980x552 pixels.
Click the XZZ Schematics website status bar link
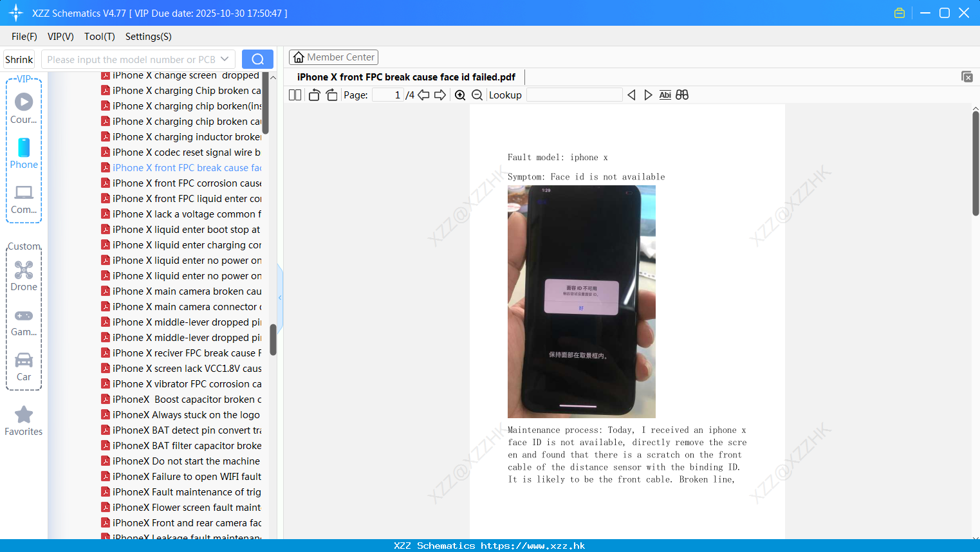click(490, 546)
